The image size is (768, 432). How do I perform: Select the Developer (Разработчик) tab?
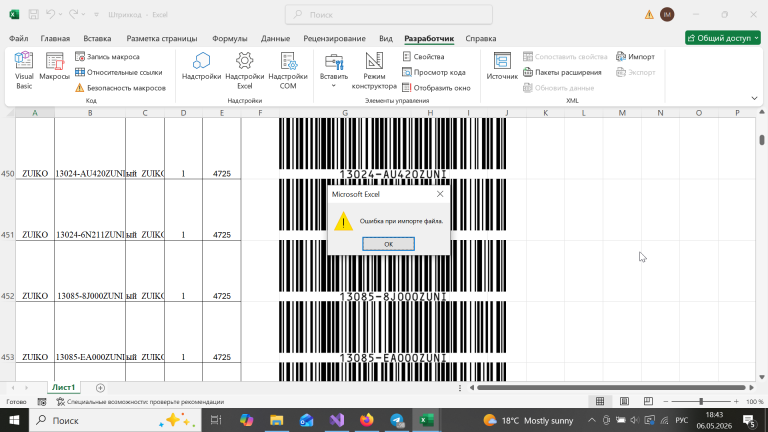tap(429, 38)
